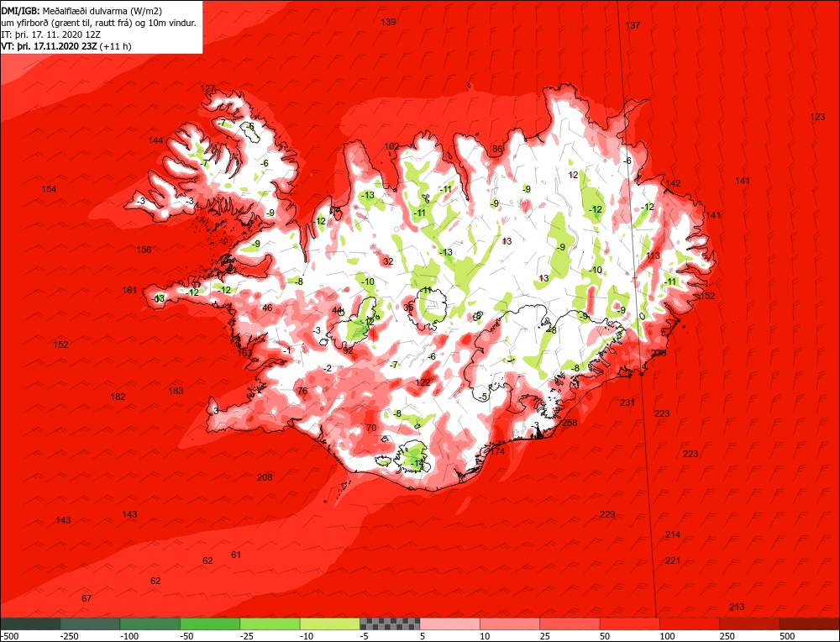Click the value '139' at the top of the map
This screenshot has width=840, height=642.
pyautogui.click(x=388, y=22)
